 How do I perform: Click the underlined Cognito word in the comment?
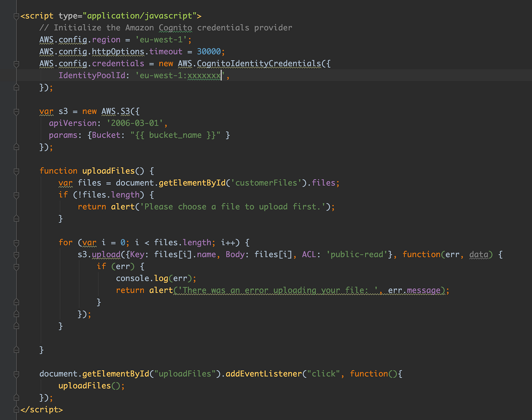point(175,27)
